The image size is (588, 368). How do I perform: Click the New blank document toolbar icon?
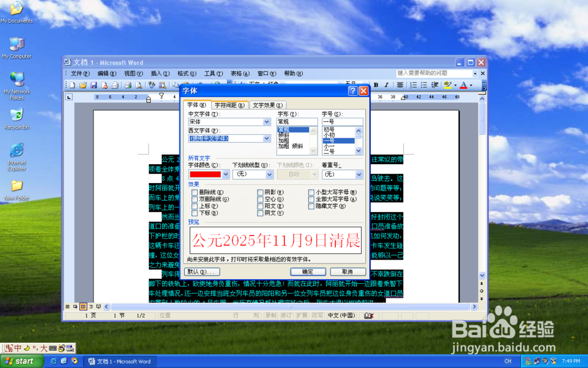[73, 85]
